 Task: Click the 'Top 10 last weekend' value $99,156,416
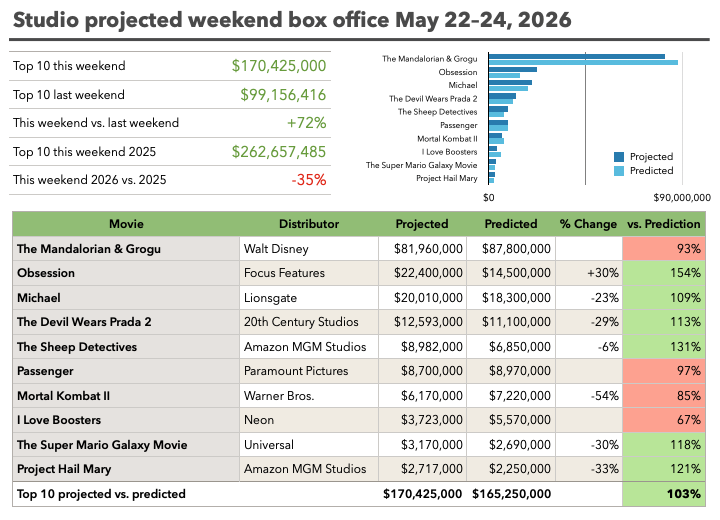coord(283,95)
